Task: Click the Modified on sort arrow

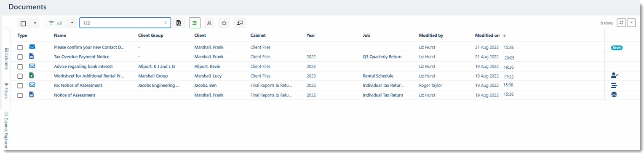Action: 505,36
